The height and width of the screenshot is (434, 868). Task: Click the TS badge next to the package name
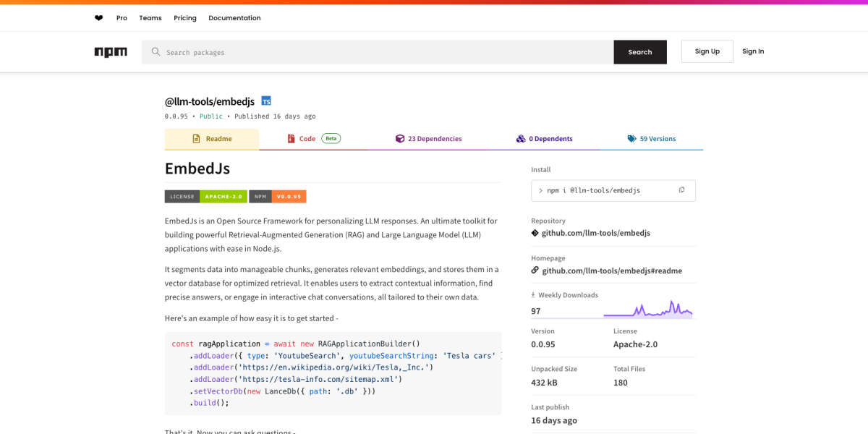click(265, 101)
